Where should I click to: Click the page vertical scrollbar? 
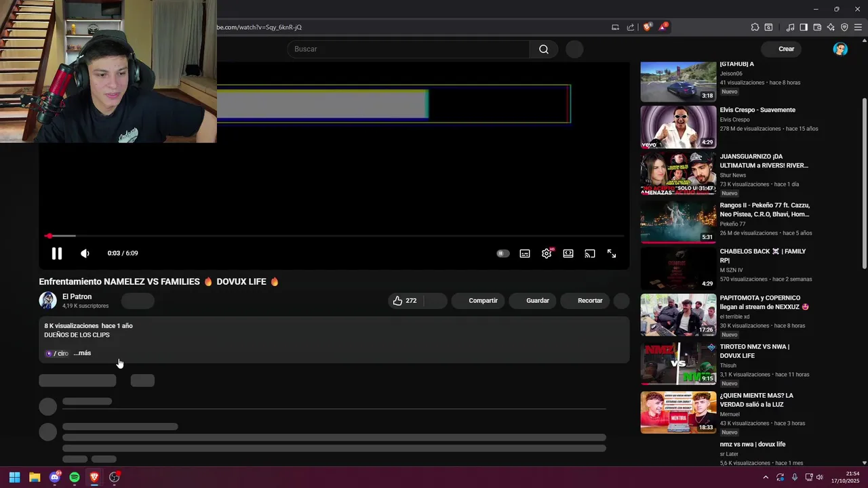864,183
